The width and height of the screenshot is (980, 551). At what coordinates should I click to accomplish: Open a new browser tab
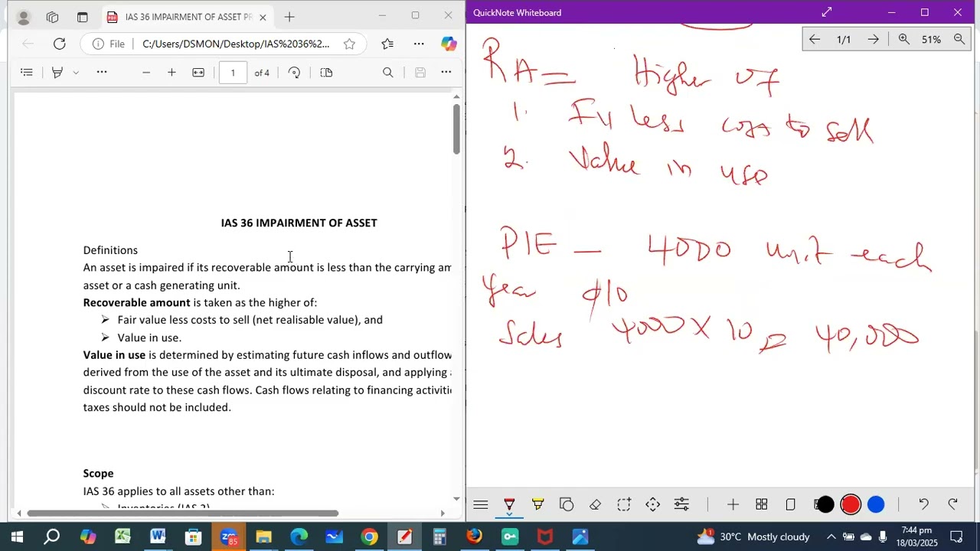point(289,17)
